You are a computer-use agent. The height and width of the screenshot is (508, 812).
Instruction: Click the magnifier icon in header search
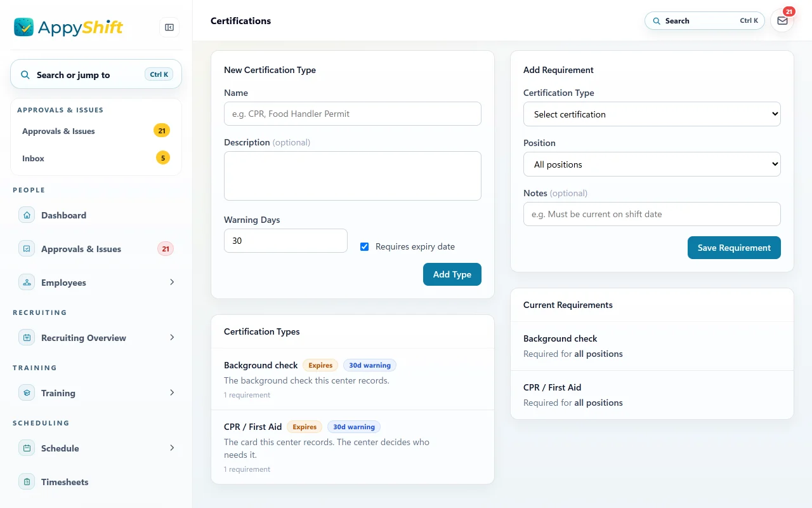click(657, 21)
